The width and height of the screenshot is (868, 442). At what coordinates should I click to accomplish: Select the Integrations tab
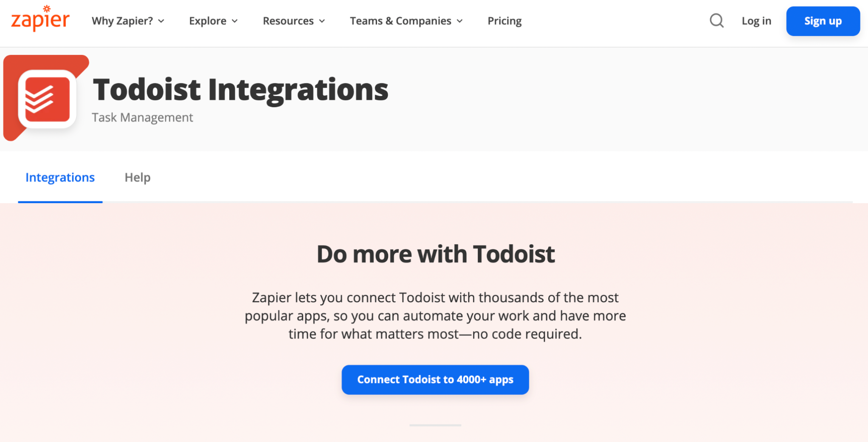point(60,177)
